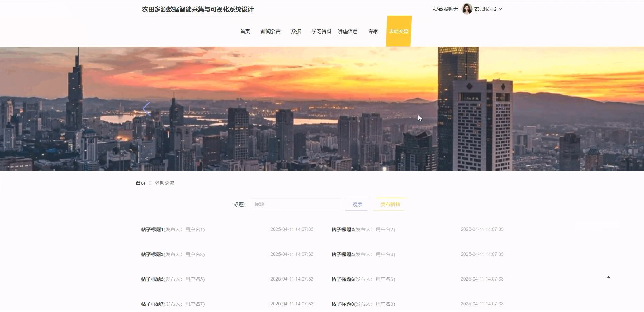The image size is (644, 312).
Task: Click the site title 农田多源数据智能采集与可视化系统设计
Action: pos(198,9)
